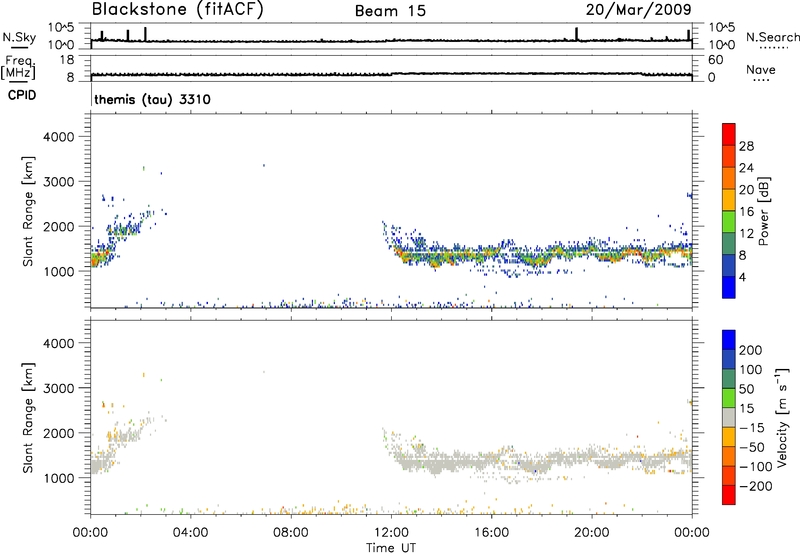This screenshot has width=800, height=554.
Task: Click the CPID label
Action: coord(22,95)
